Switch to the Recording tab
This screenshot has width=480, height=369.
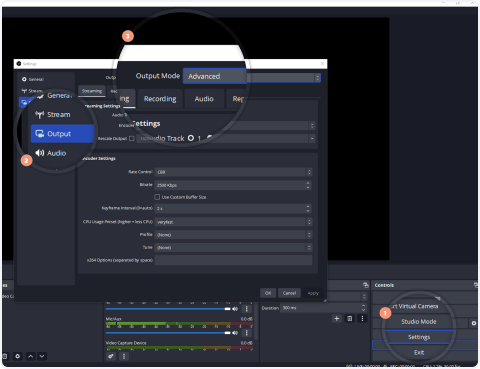coord(160,99)
